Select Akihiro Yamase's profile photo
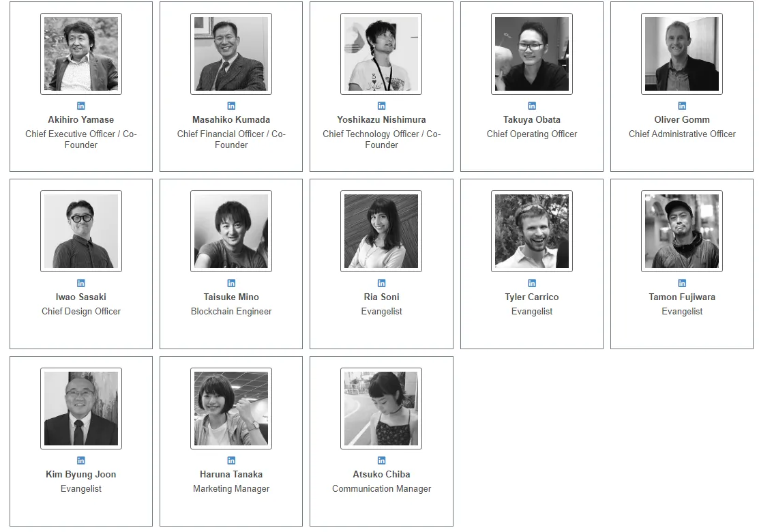The image size is (759, 532). 81,54
